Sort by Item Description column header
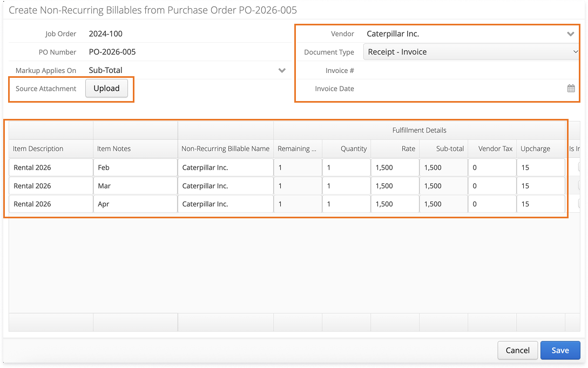Viewport: 588px width, 368px height. [x=51, y=149]
